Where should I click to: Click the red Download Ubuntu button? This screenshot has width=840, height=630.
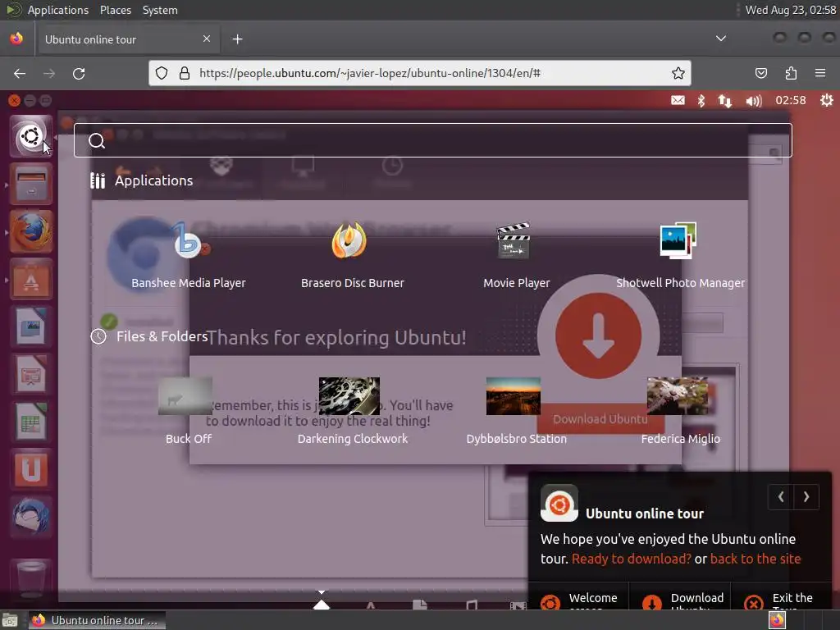tap(600, 419)
